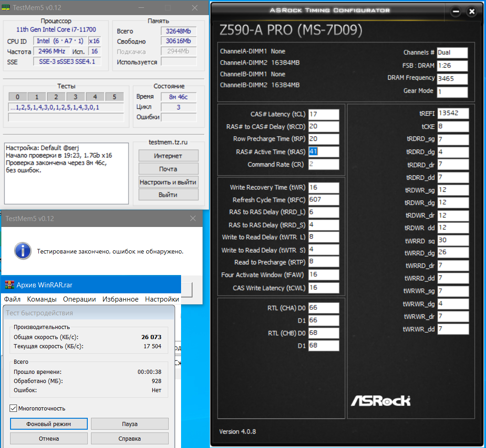
Task: Click the tWTR_L value field
Action: [324, 237]
